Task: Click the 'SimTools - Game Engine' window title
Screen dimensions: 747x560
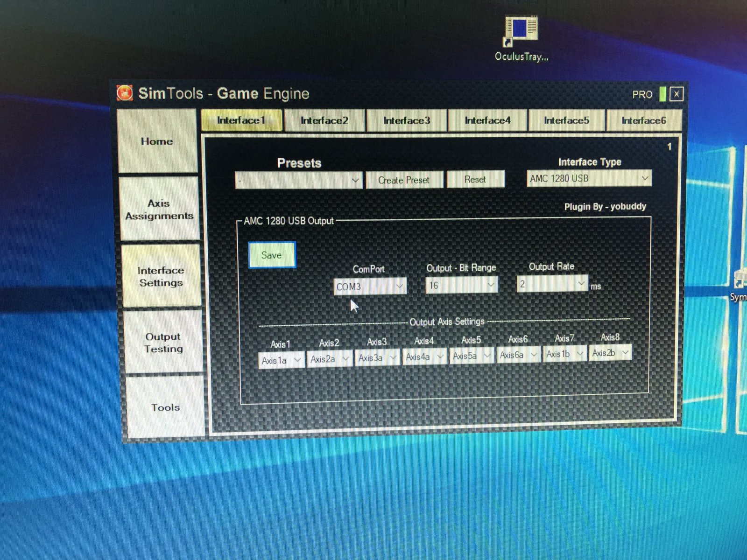Action: 224,93
